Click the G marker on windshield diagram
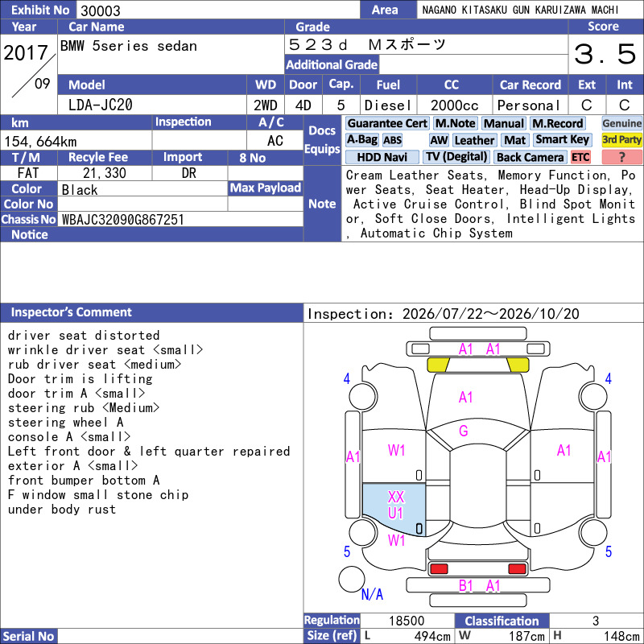The image size is (644, 644). pos(464,431)
